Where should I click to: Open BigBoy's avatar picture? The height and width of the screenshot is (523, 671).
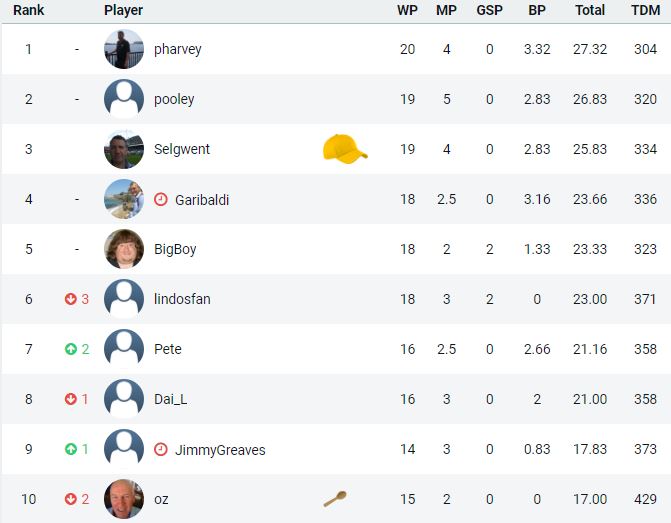point(124,249)
